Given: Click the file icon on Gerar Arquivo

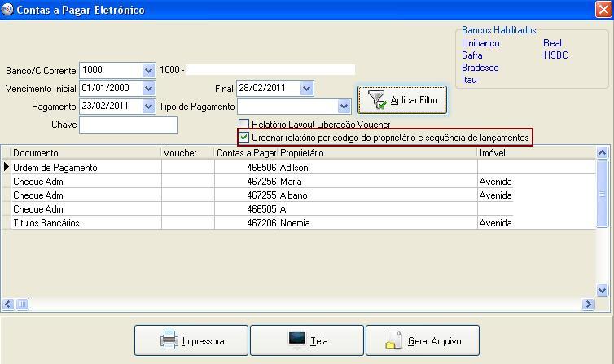Looking at the screenshot, I should (x=394, y=340).
